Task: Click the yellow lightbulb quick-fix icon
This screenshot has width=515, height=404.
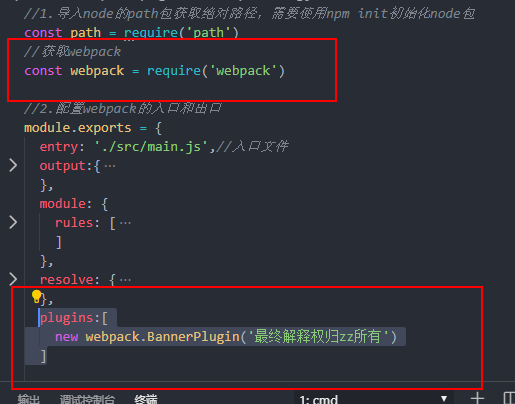Action: 36,296
